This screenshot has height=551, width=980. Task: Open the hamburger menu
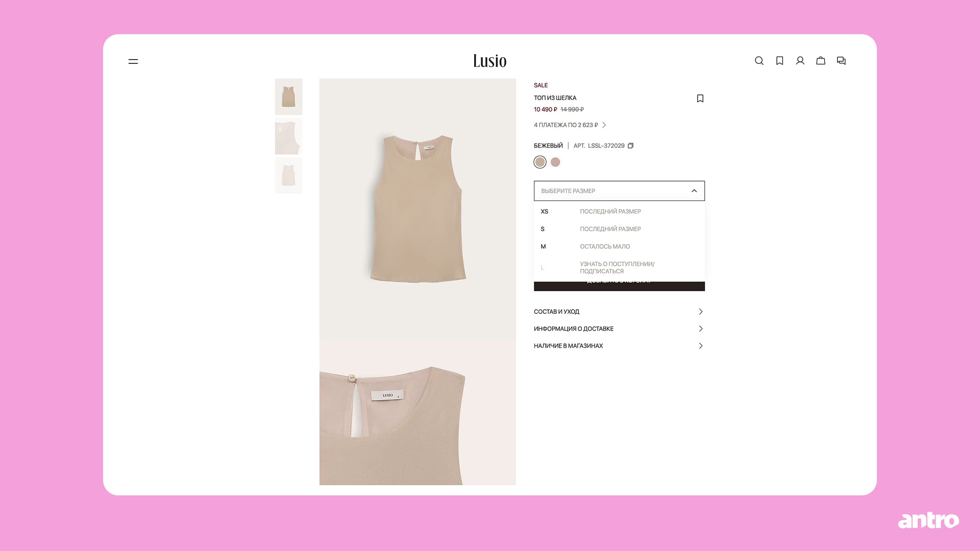pyautogui.click(x=133, y=61)
